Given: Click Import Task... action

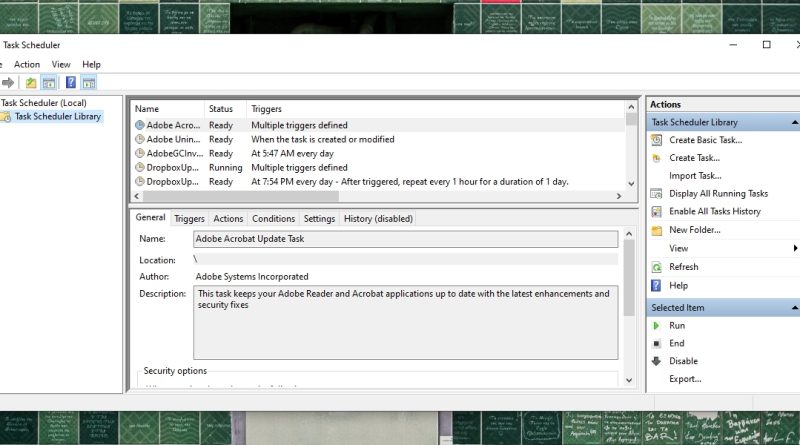Looking at the screenshot, I should pyautogui.click(x=695, y=176).
